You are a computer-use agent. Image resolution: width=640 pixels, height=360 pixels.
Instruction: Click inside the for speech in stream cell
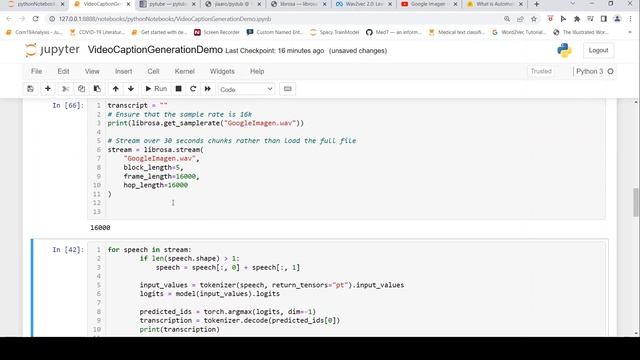point(347,289)
